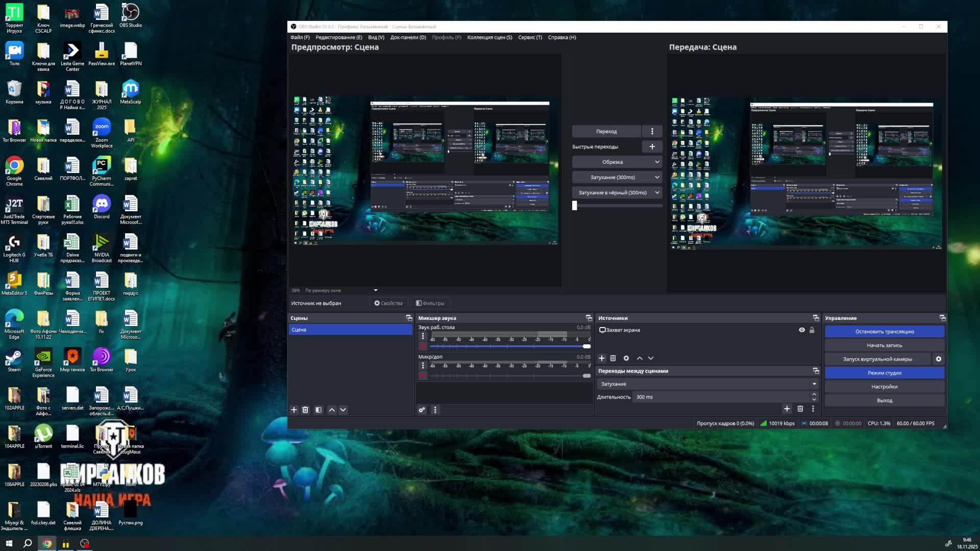Open advanced audio properties gear in mixer
Viewport: 980px width, 551px height.
[x=422, y=410]
